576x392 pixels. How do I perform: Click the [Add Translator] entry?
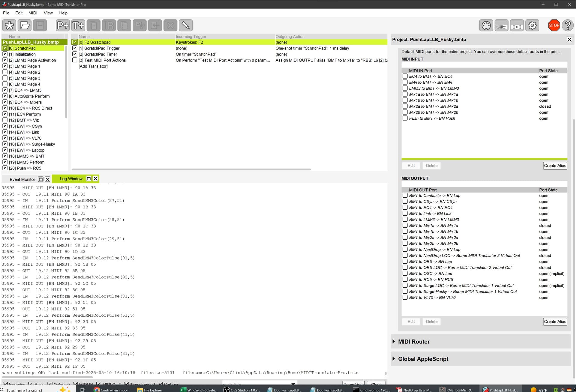[93, 66]
